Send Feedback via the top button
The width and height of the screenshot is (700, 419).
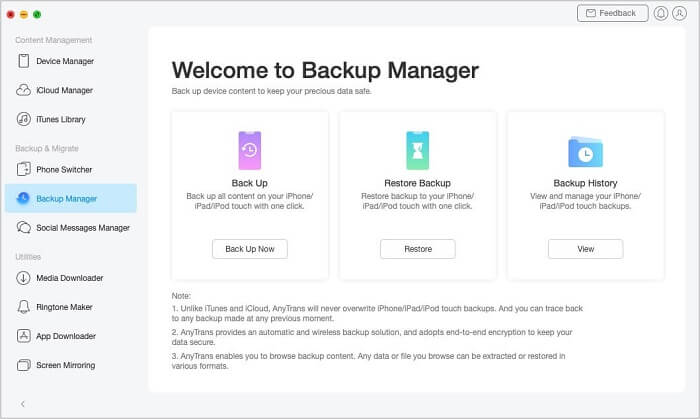(612, 13)
